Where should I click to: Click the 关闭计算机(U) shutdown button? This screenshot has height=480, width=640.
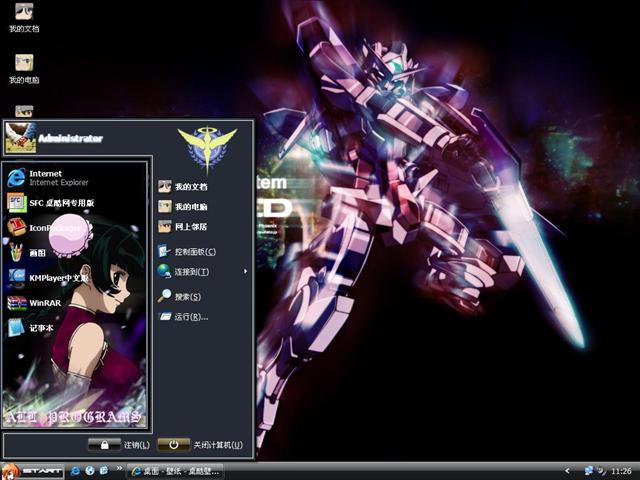[x=200, y=444]
